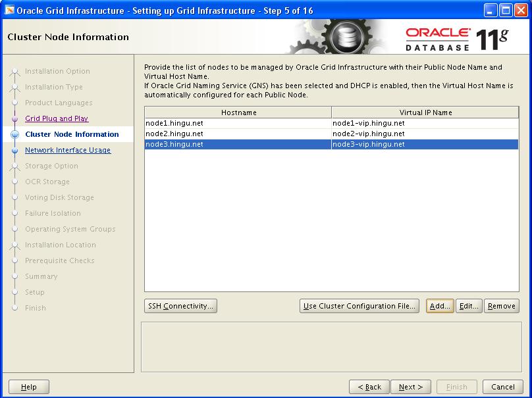Image resolution: width=532 pixels, height=398 pixels.
Task: Click the Grid Plug and Play step link
Action: tap(57, 118)
